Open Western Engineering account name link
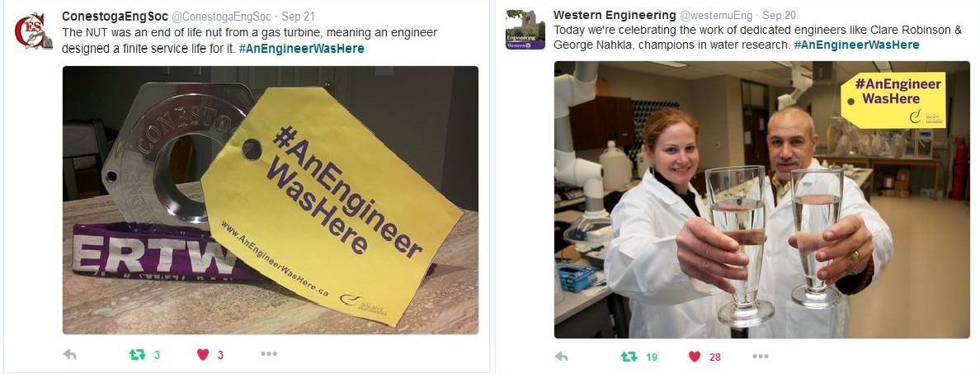This screenshot has width=980, height=374. (x=615, y=15)
